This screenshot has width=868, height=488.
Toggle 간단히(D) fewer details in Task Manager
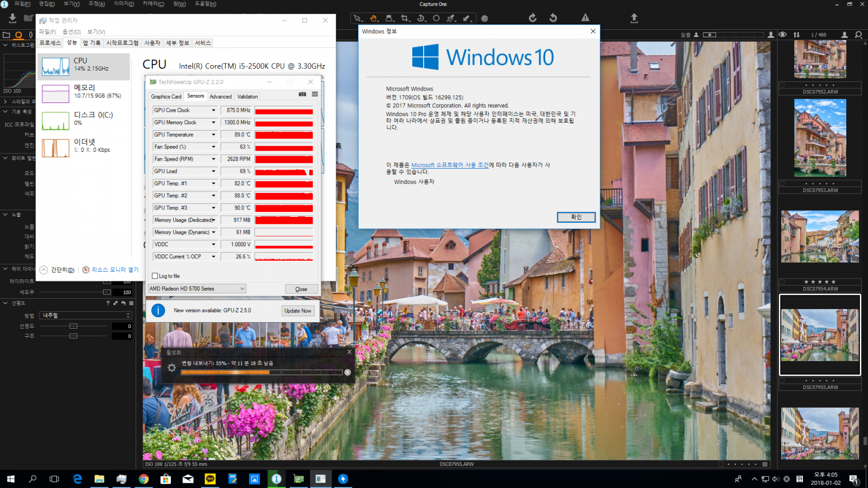58,269
